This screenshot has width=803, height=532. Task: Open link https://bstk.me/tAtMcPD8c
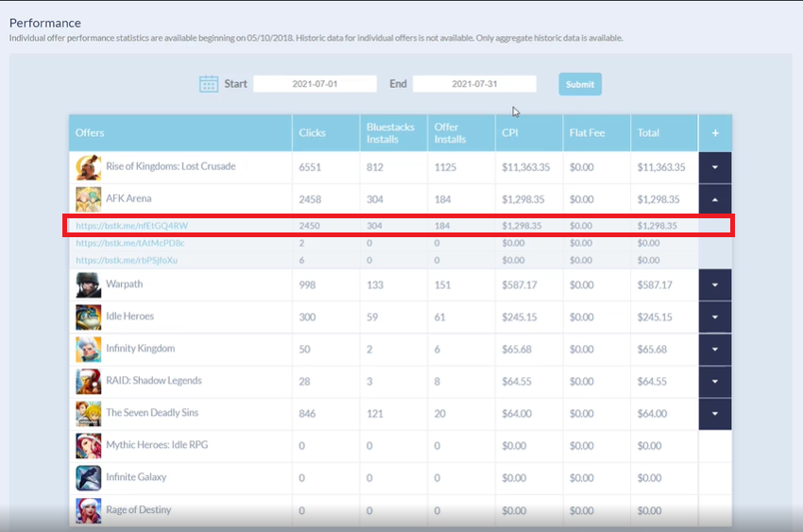pyautogui.click(x=130, y=243)
